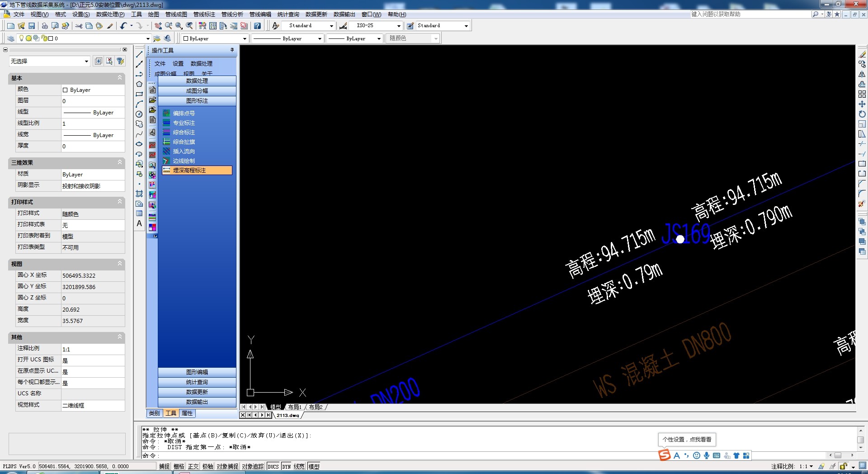Switch to the 布局1 layout tab
Screen dimensions: 868x474
(295, 407)
